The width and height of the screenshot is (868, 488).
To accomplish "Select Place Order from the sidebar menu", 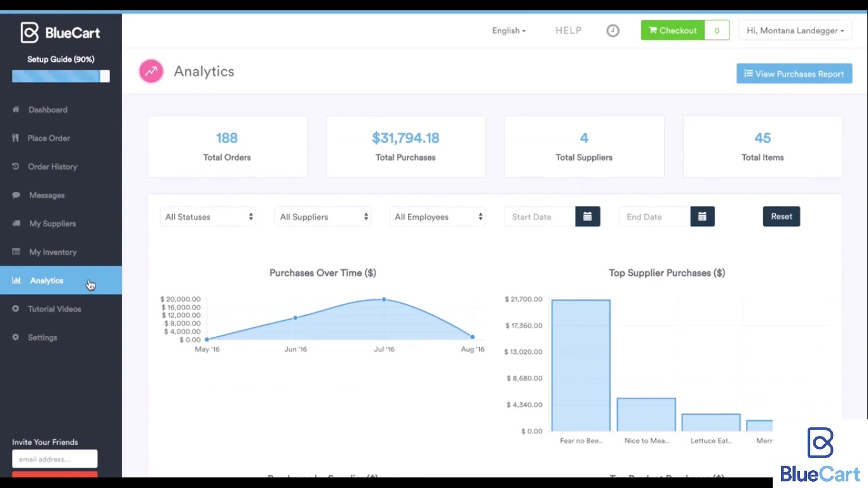I will [x=48, y=138].
